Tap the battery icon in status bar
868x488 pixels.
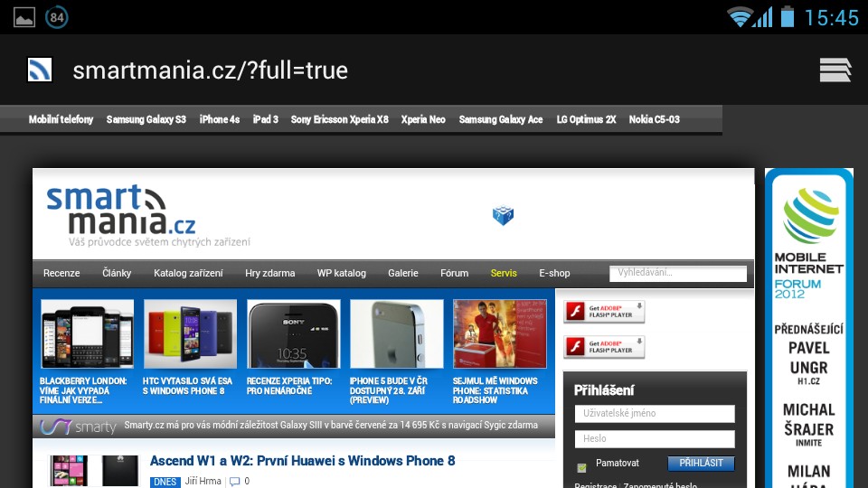pyautogui.click(x=788, y=16)
